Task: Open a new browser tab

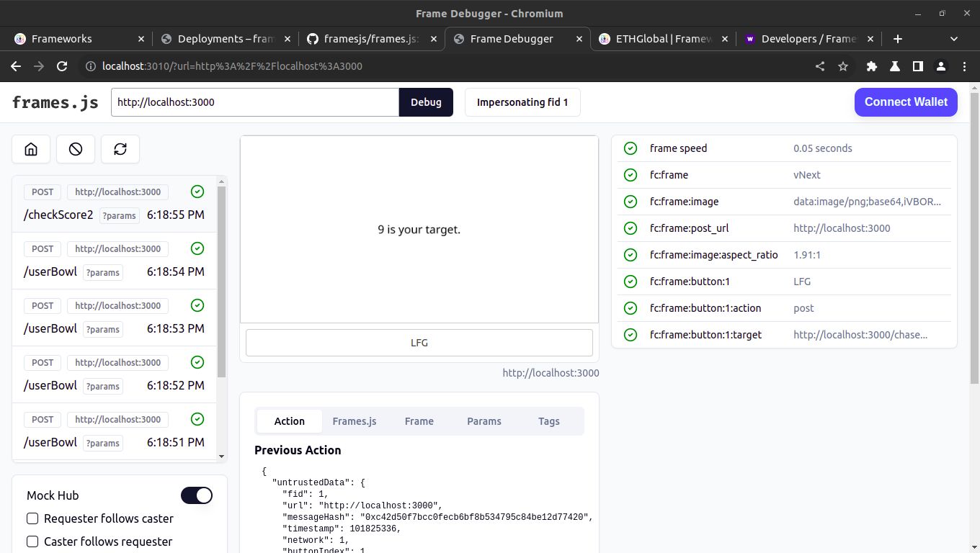Action: [x=897, y=39]
